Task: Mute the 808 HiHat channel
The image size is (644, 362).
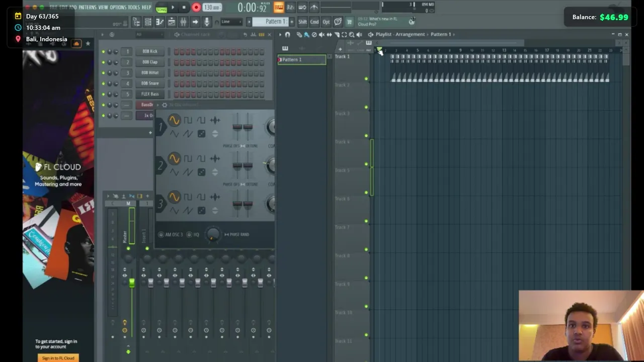Action: coord(104,73)
